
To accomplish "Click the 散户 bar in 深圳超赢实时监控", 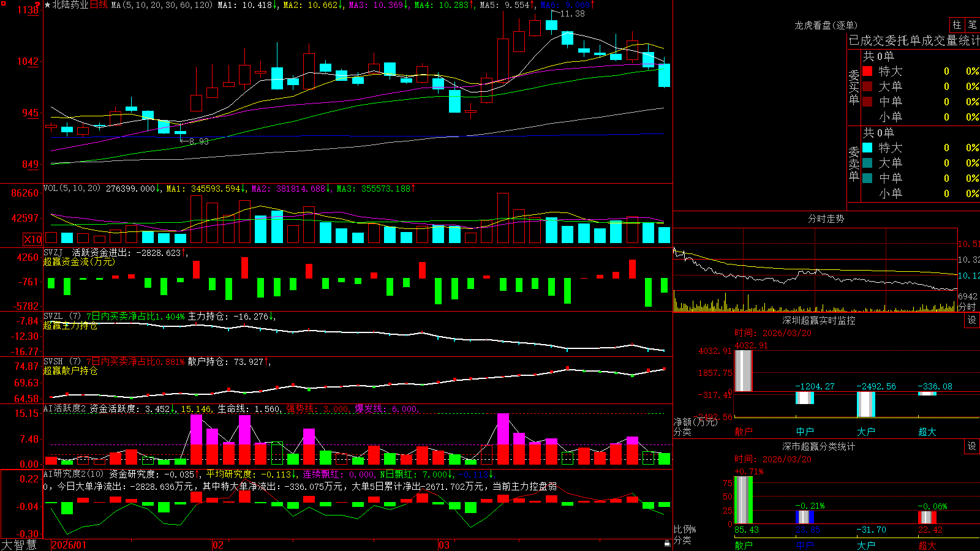I will tap(744, 370).
